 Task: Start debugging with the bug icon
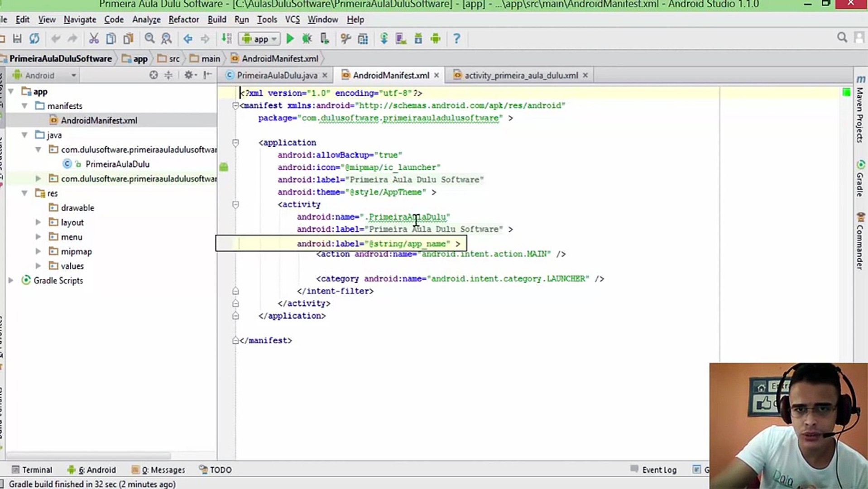(x=307, y=38)
